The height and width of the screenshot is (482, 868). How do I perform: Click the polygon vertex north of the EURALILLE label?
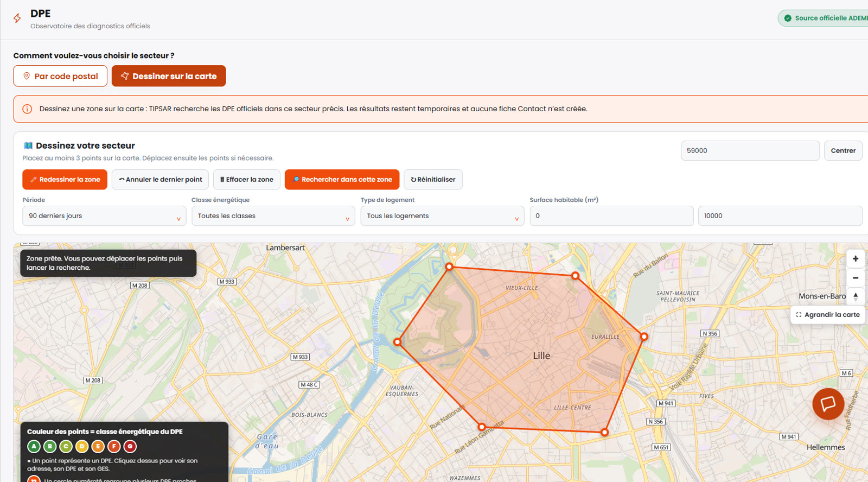coord(575,276)
